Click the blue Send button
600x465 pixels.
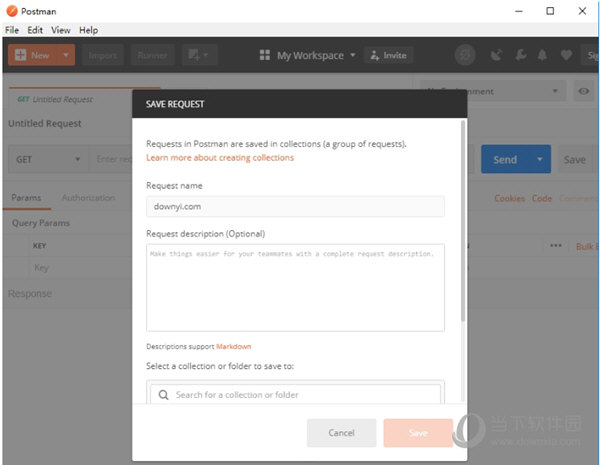(x=505, y=159)
